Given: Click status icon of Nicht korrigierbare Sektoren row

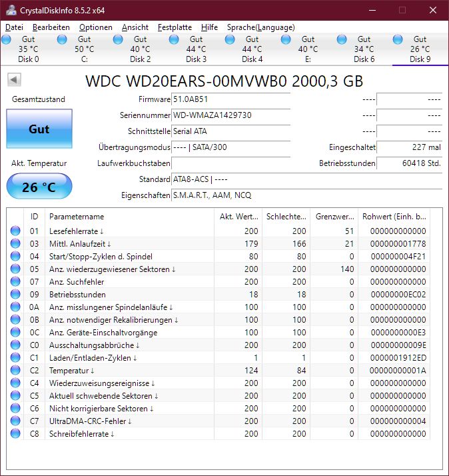Looking at the screenshot, I should point(15,408).
